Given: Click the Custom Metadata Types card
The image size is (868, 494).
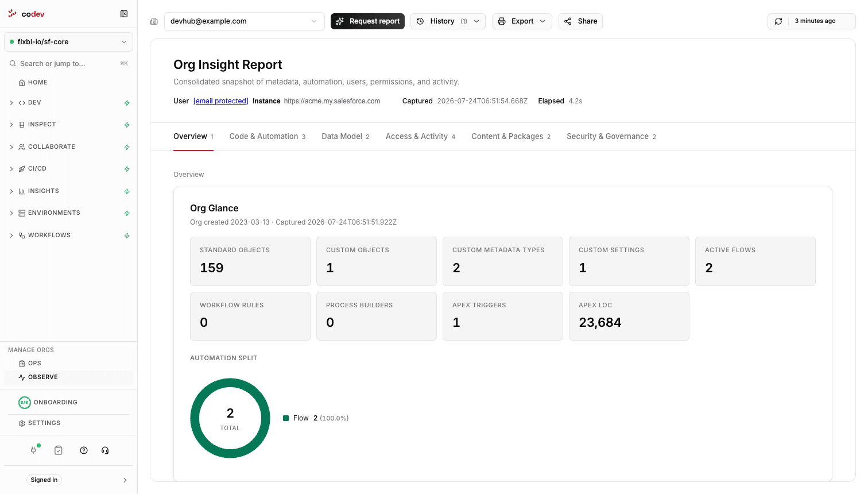Looking at the screenshot, I should (x=503, y=261).
